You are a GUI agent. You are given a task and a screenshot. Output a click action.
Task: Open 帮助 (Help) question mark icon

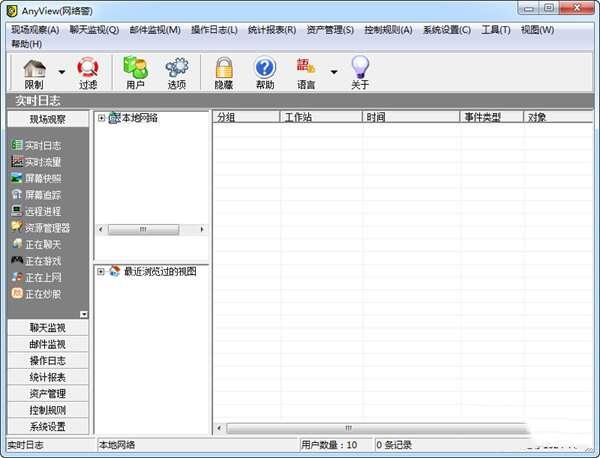click(x=265, y=68)
